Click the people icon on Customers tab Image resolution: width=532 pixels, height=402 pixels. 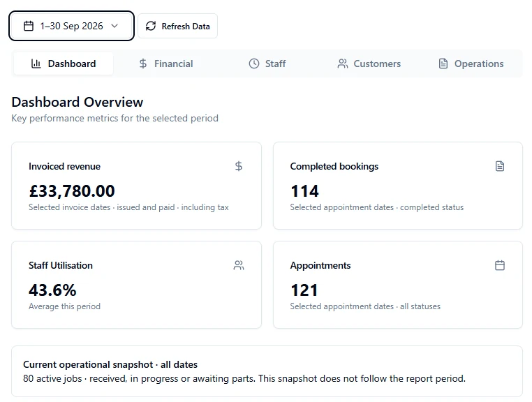point(343,64)
